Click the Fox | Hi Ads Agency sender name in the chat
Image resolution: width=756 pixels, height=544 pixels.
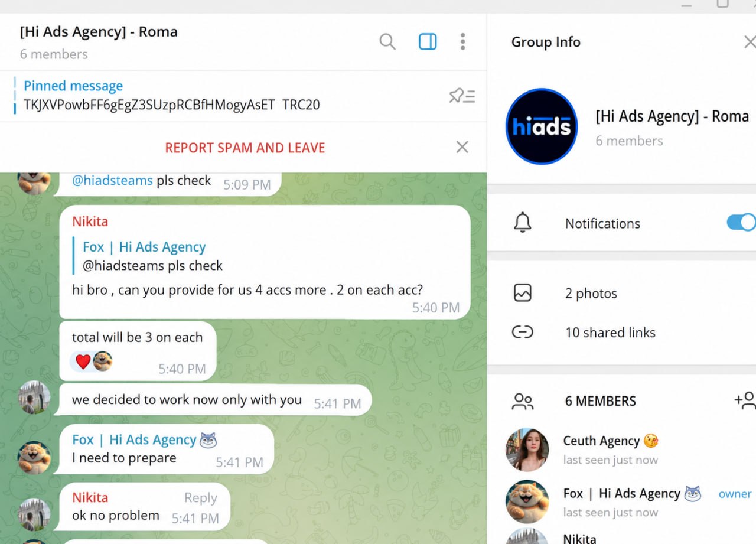tap(134, 440)
